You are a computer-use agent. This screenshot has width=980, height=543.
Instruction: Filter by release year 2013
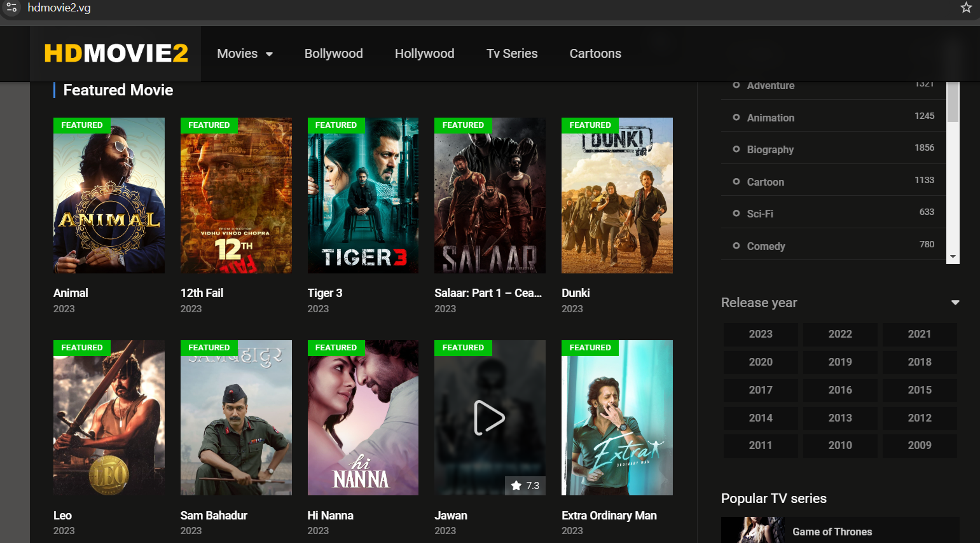pyautogui.click(x=840, y=418)
